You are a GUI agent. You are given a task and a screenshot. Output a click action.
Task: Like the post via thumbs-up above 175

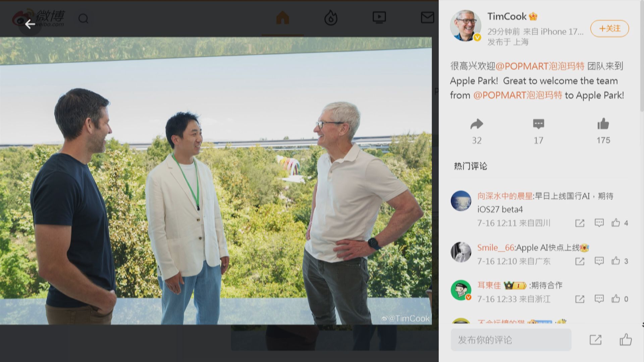tap(603, 124)
